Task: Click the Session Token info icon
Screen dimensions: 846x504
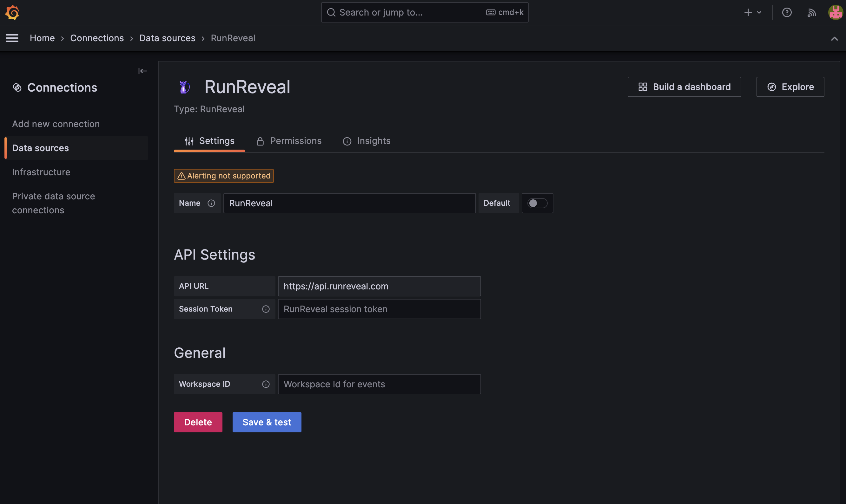Action: tap(266, 309)
